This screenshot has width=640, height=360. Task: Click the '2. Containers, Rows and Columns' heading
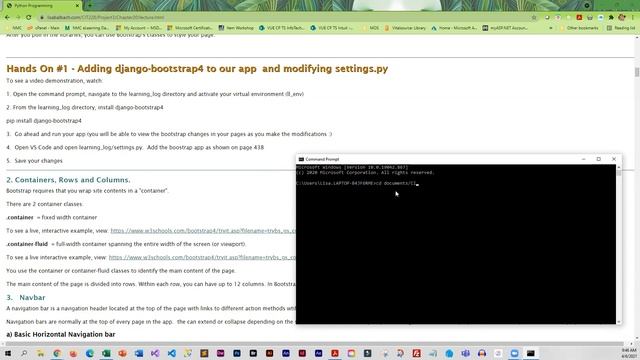pyautogui.click(x=68, y=180)
